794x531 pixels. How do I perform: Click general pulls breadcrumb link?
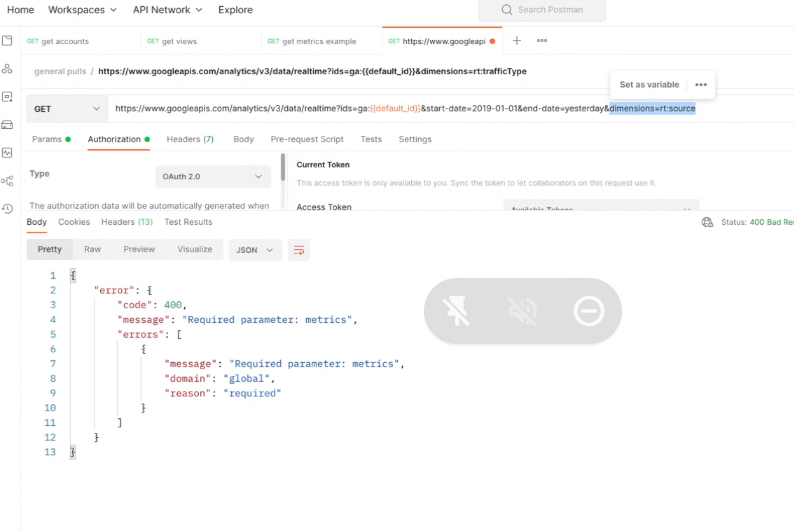[x=60, y=71]
